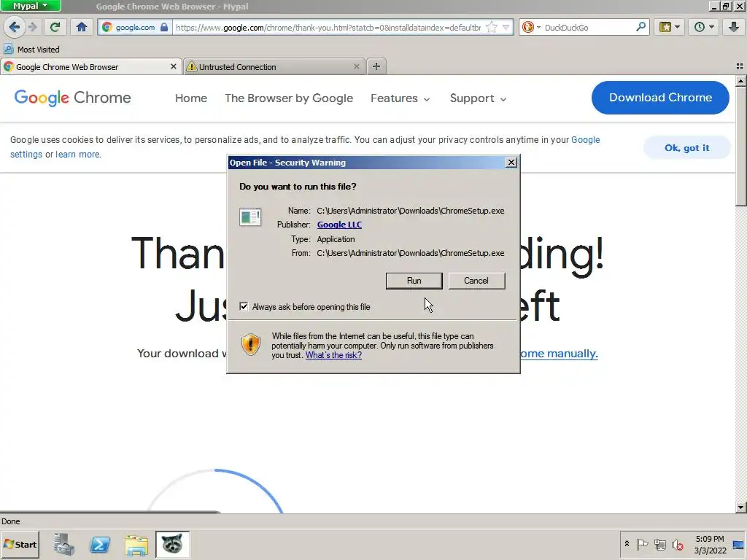Open the learn more link
Screen dimensions: 747x560
pyautogui.click(x=77, y=155)
